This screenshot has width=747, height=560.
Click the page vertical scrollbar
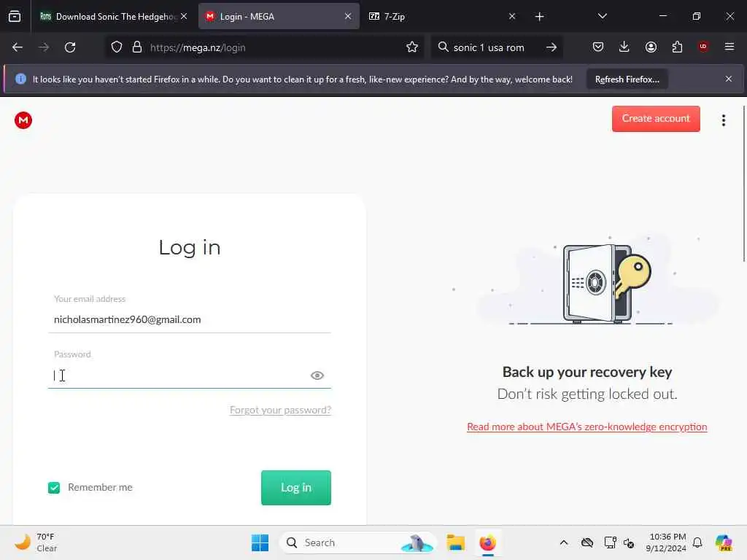(743, 183)
